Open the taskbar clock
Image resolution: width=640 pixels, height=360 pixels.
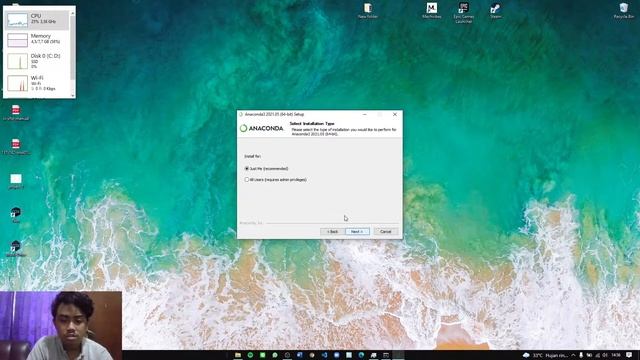click(616, 356)
